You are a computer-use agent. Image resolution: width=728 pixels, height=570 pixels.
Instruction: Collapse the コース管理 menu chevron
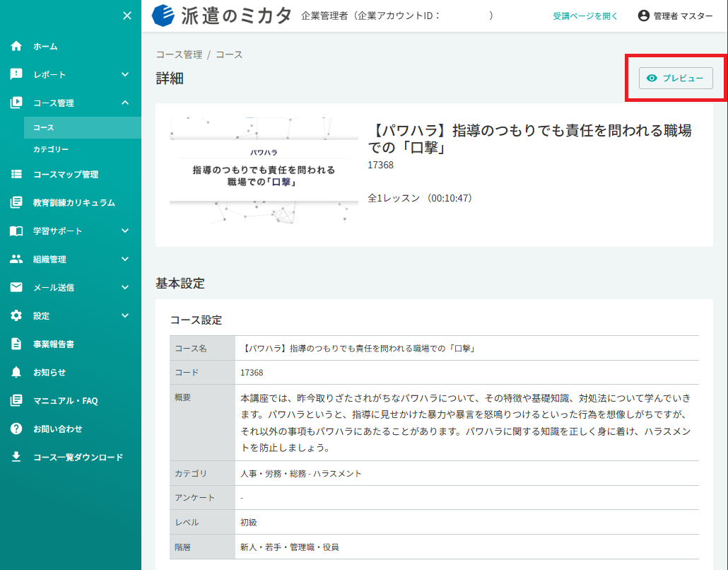125,103
